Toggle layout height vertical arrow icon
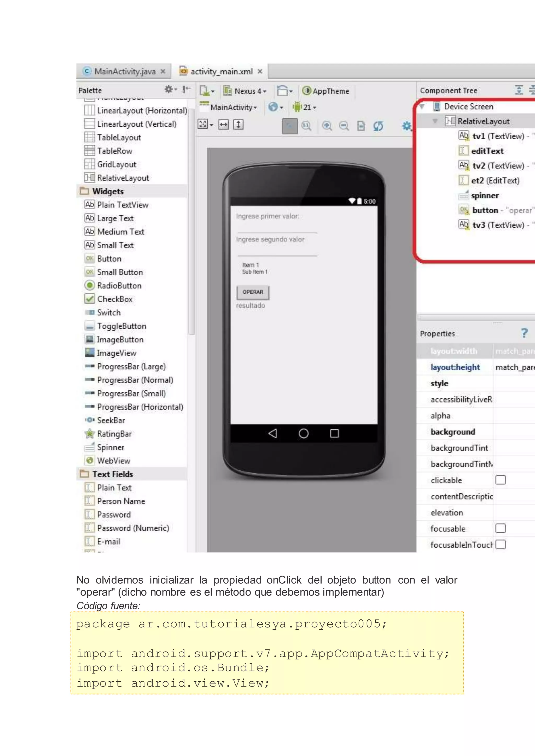Screen dimensions: 535x756 238,125
